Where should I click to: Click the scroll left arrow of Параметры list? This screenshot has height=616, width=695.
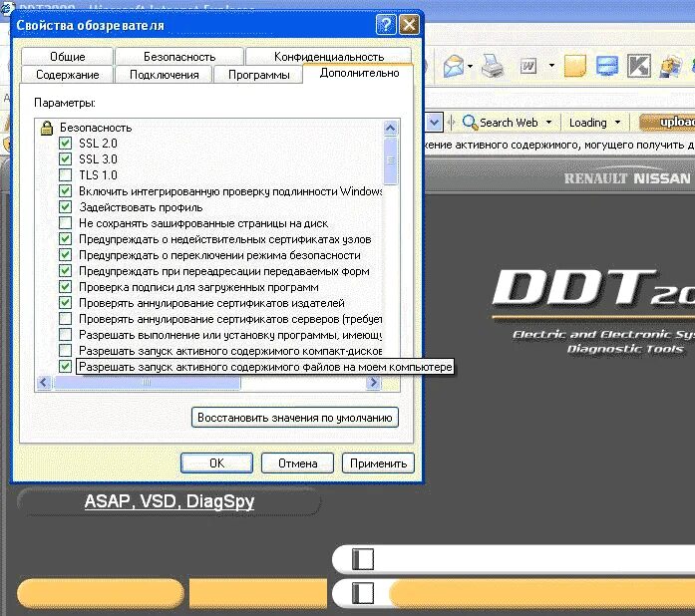click(44, 382)
